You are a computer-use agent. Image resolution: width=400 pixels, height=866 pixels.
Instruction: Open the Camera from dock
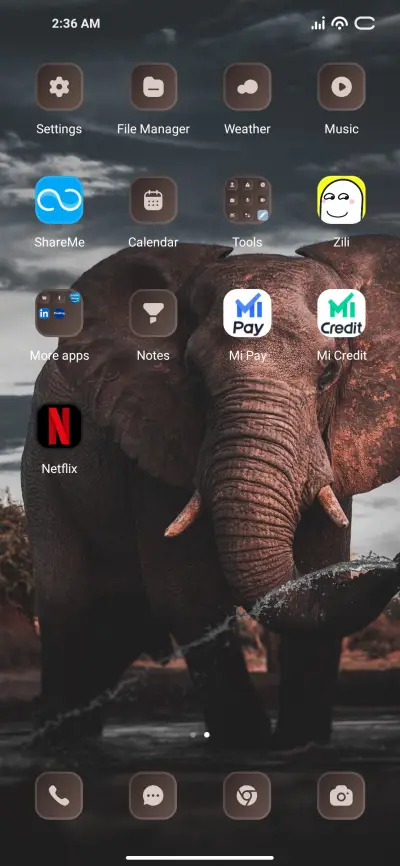coord(341,795)
